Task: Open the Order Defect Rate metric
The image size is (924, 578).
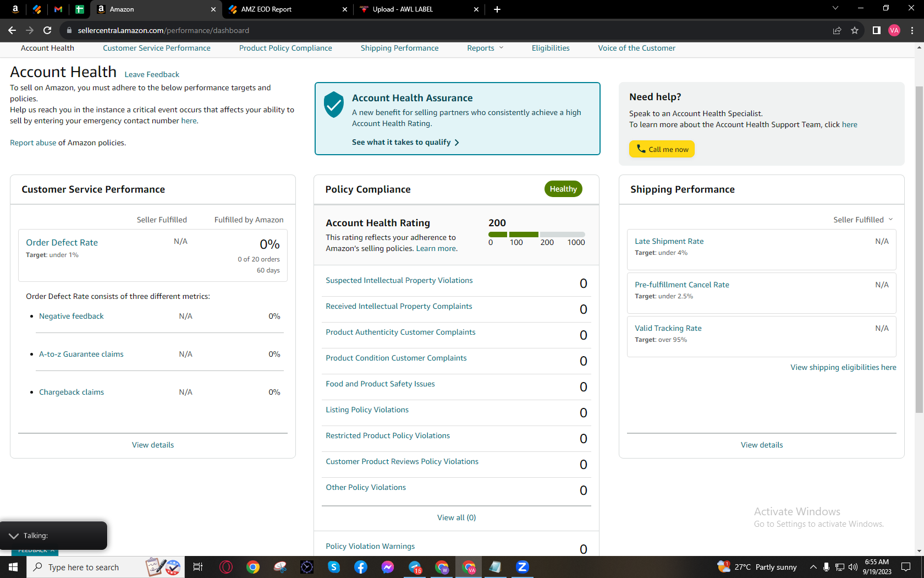Action: (x=62, y=243)
